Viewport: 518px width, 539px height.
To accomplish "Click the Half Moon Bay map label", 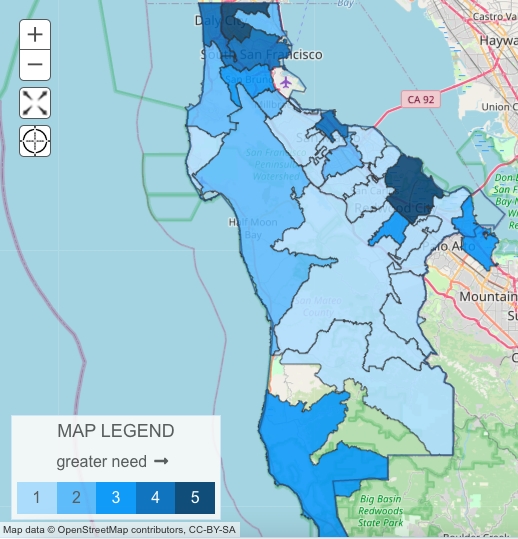I will click(253, 229).
